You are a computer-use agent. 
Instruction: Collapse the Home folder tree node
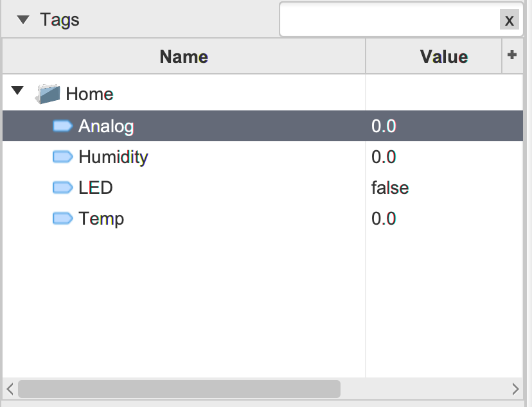click(x=18, y=91)
